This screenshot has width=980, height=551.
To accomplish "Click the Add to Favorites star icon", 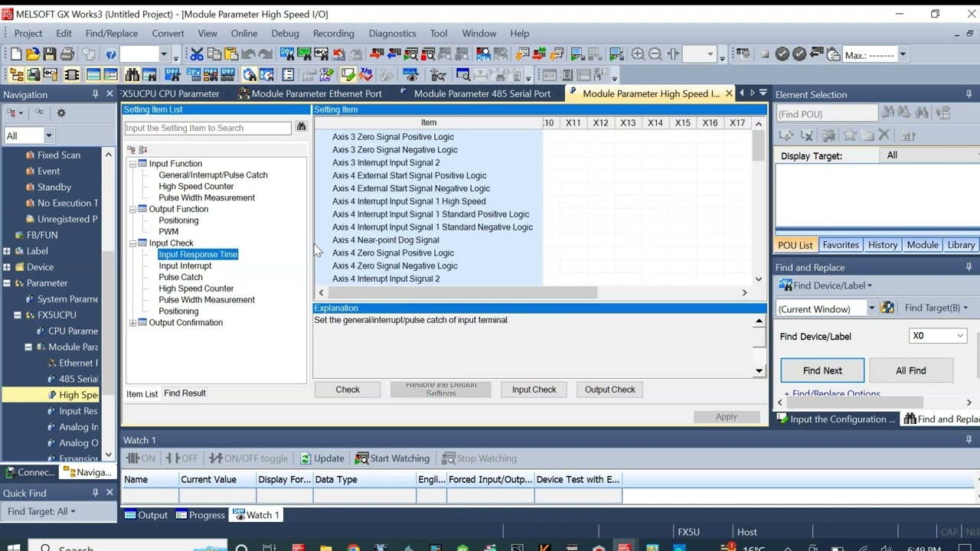I will coord(849,135).
